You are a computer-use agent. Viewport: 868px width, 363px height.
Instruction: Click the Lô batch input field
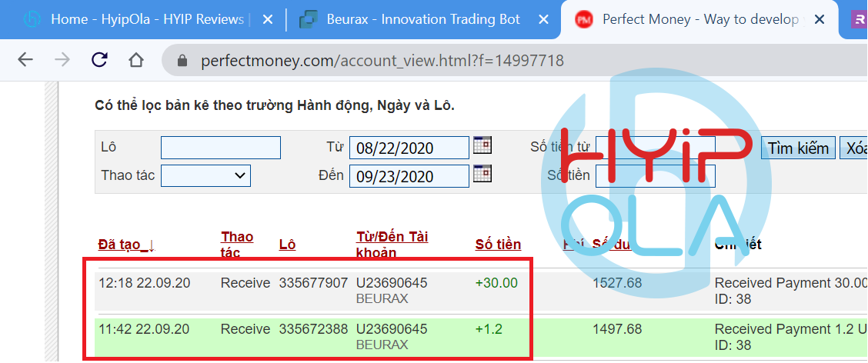pyautogui.click(x=221, y=148)
